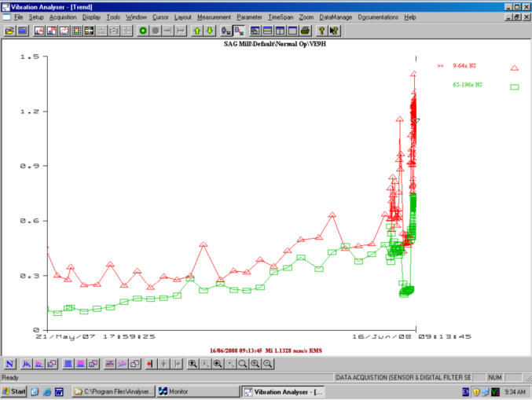532x400 pixels.
Task: Open the Help menu
Action: (410, 17)
